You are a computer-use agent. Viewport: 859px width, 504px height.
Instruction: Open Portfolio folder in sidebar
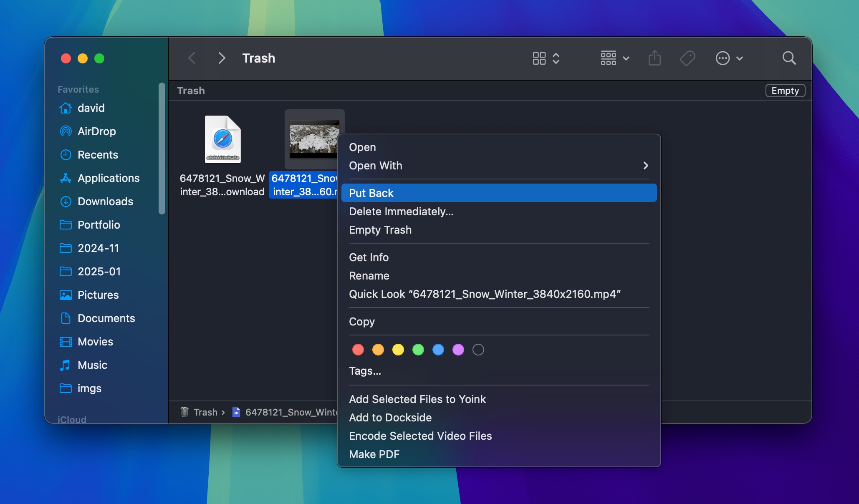pos(99,225)
